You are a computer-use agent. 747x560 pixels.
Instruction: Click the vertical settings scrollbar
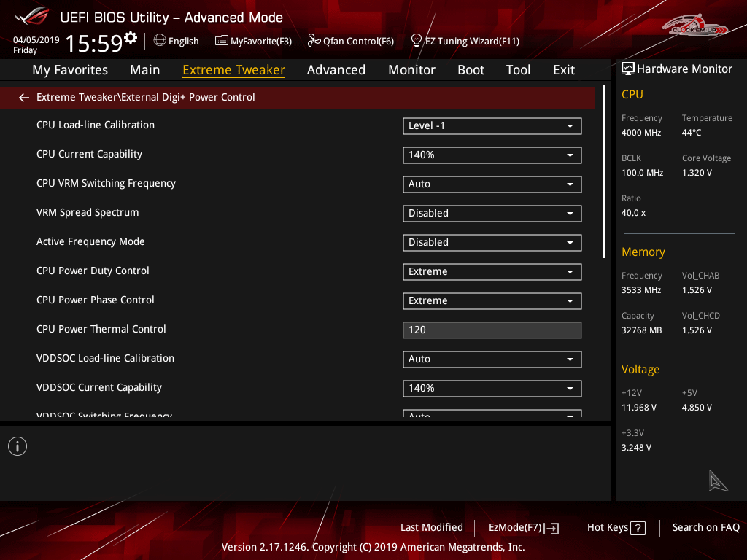(x=605, y=171)
